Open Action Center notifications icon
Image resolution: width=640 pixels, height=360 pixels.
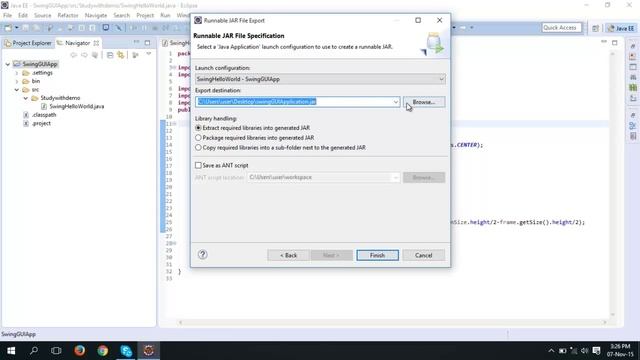click(x=596, y=351)
